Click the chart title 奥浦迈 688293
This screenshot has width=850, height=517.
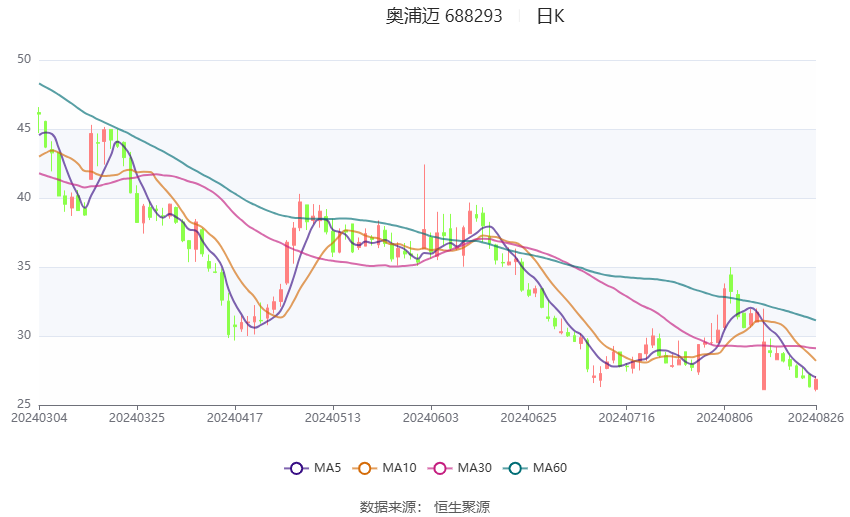point(444,16)
